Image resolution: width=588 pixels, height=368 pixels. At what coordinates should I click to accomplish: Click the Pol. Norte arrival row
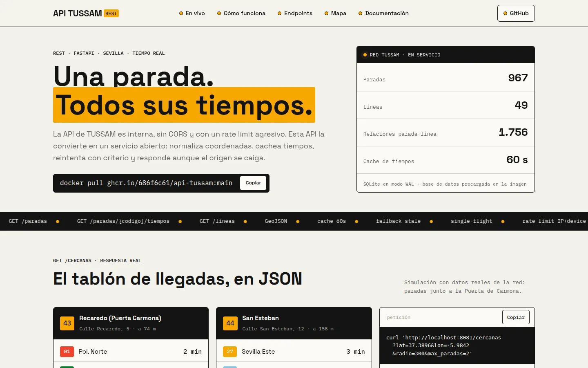click(131, 351)
